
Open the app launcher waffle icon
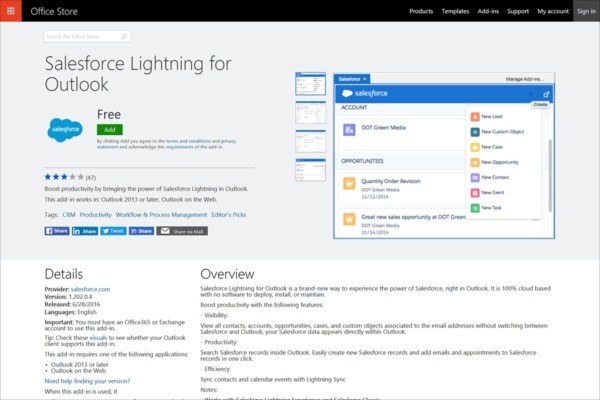[11, 11]
